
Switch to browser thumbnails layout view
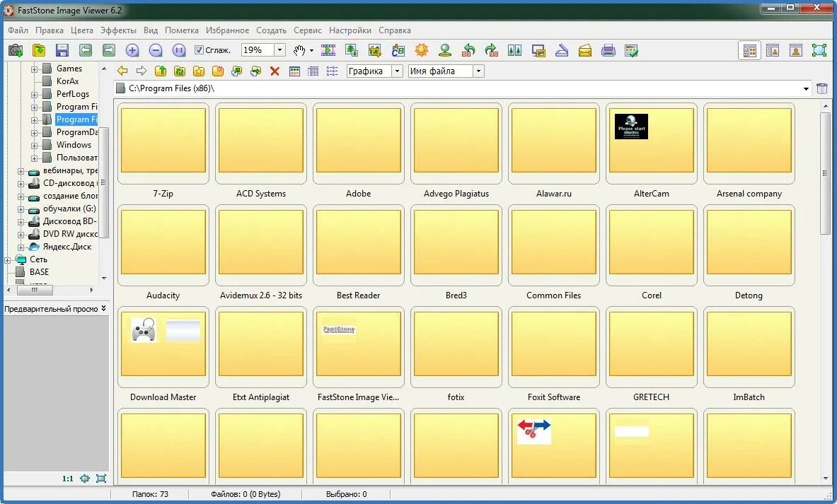coord(749,51)
